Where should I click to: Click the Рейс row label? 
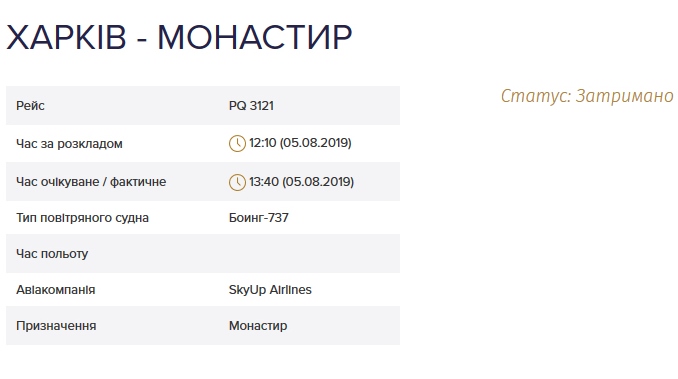(30, 106)
